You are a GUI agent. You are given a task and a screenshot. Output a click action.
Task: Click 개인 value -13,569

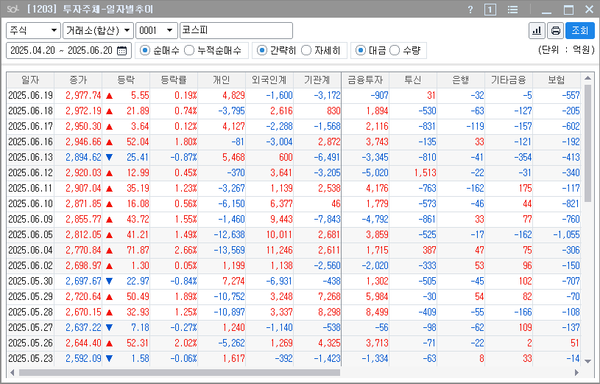pos(229,251)
